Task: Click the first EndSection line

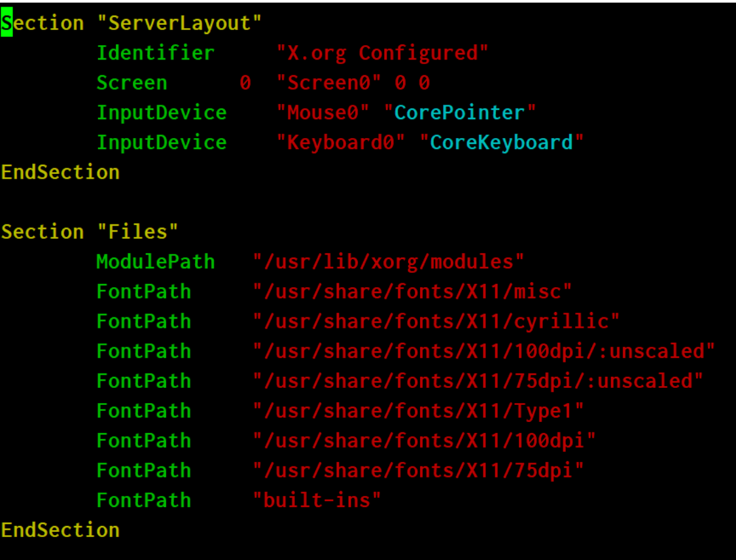Action: click(61, 172)
